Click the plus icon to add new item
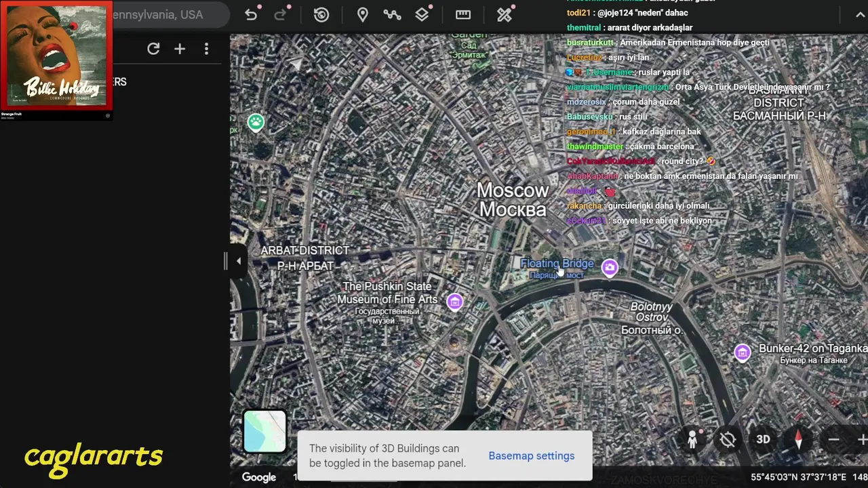This screenshot has height=488, width=868. pos(180,49)
